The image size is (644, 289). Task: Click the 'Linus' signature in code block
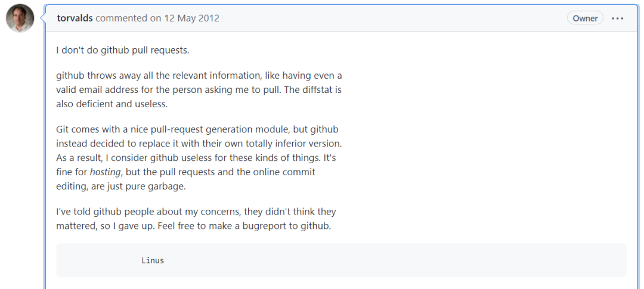coord(153,260)
